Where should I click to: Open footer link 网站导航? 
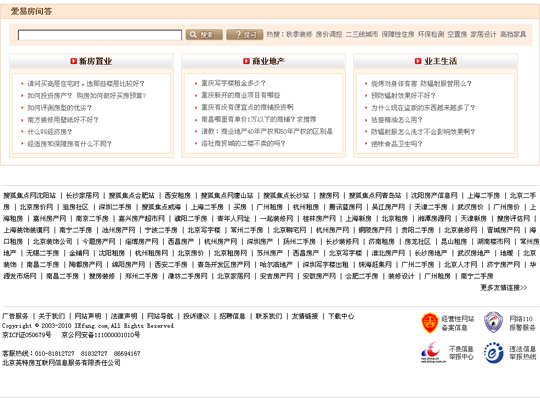point(160,316)
